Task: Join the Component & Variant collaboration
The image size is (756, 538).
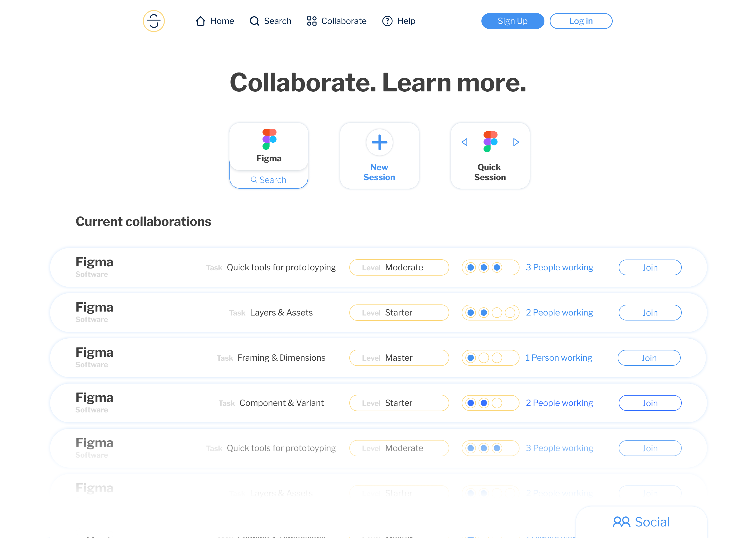Action: coord(650,403)
